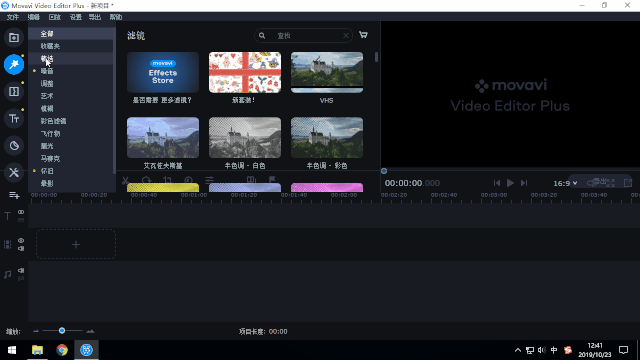Select the 彩色滤镜 category
The image size is (640, 360).
(71, 121)
